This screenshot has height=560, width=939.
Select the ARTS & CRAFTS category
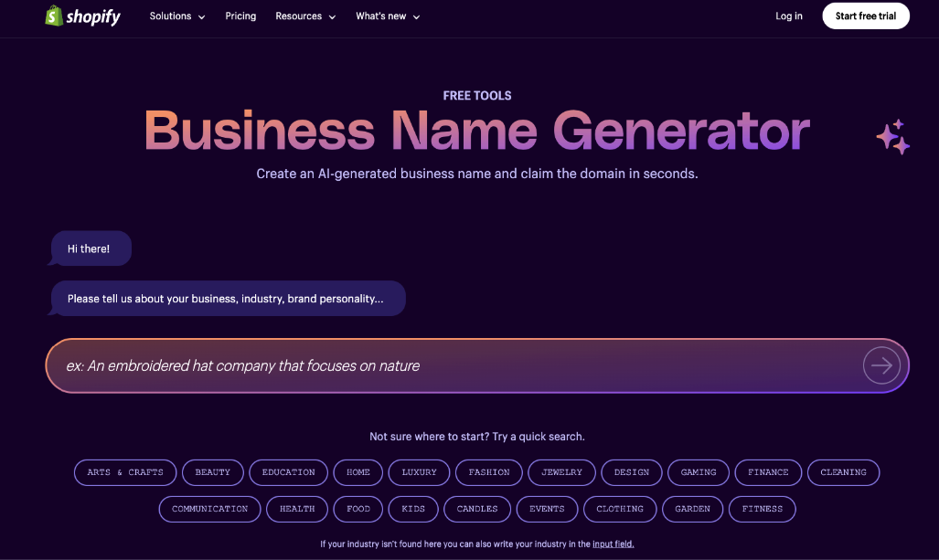(124, 472)
